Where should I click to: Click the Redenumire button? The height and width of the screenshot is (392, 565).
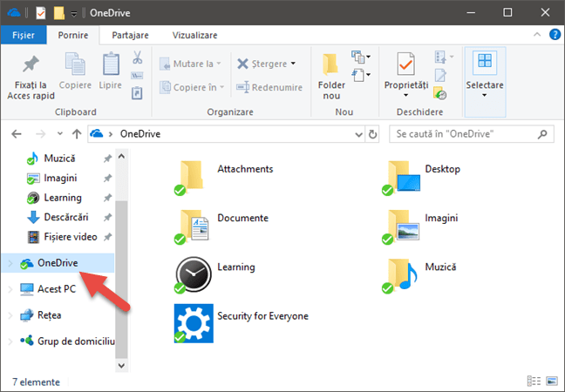(269, 87)
